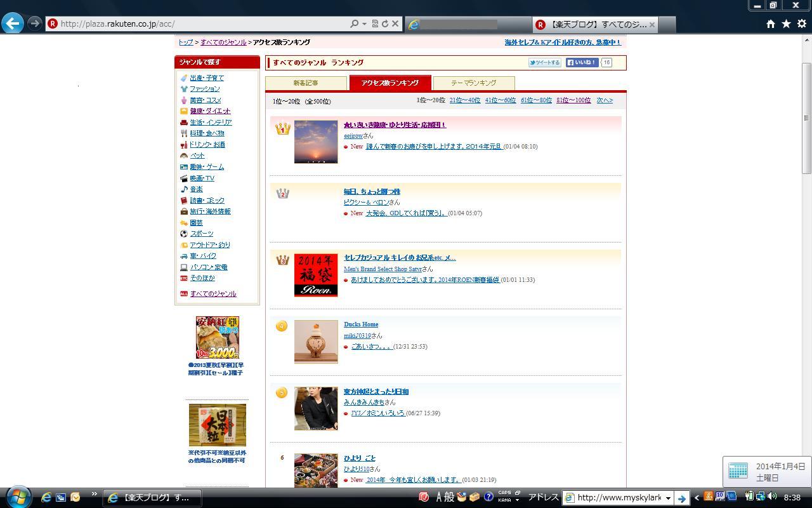
Task: Click the taskbar volume speaker icon
Action: tap(772, 497)
